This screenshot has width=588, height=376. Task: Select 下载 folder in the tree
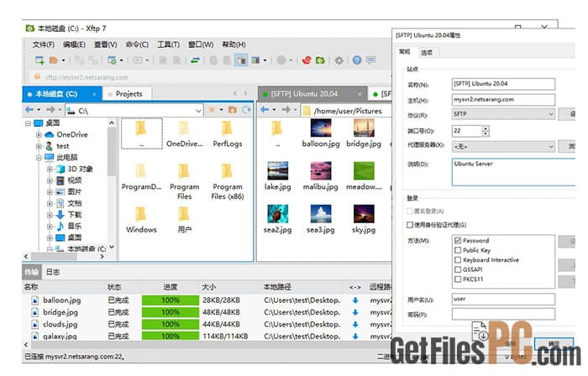coord(74,215)
